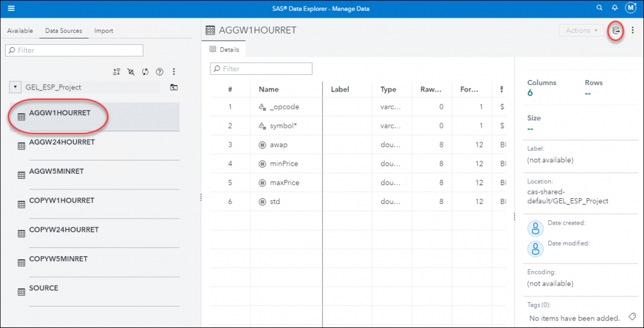The width and height of the screenshot is (644, 328).
Task: Refresh the data sources list
Action: (x=145, y=72)
